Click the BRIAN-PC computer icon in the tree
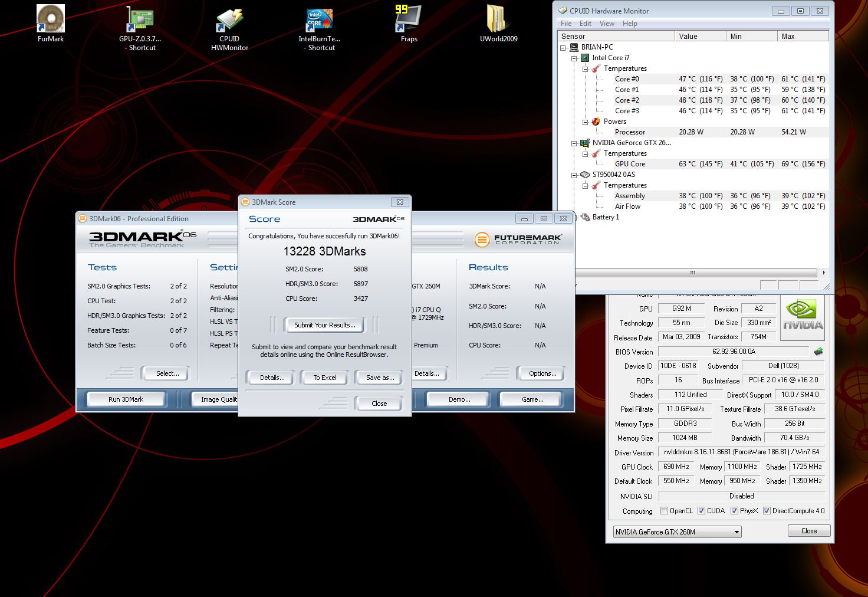The width and height of the screenshot is (868, 597). pyautogui.click(x=574, y=47)
